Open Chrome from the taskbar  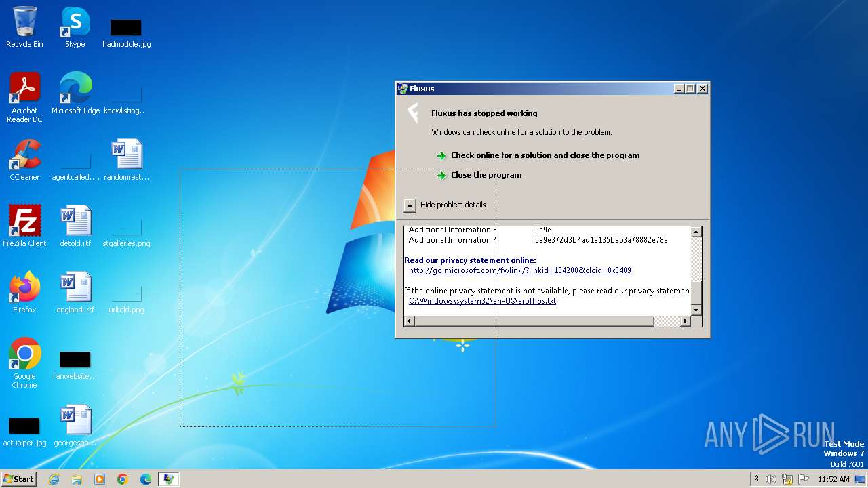click(123, 479)
